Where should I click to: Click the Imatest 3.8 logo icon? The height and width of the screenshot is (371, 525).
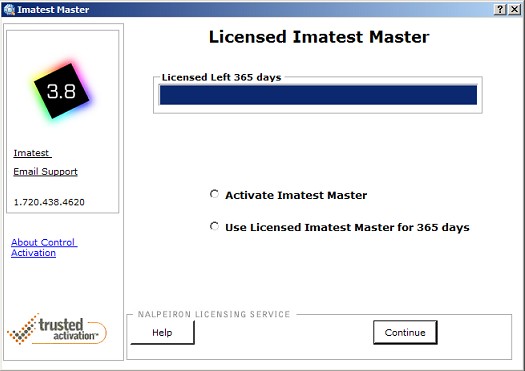coord(62,91)
